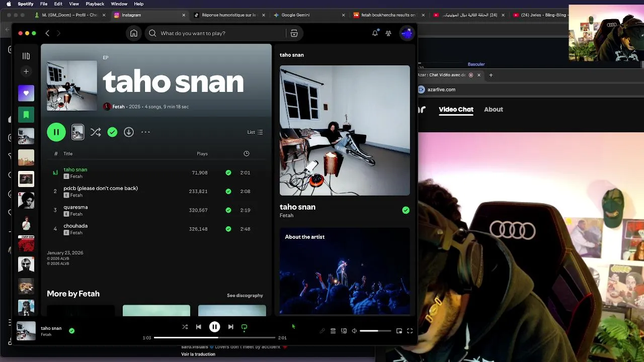Image resolution: width=644 pixels, height=362 pixels.
Task: Open a new tab in the Azar browser window
Action: 491,75
